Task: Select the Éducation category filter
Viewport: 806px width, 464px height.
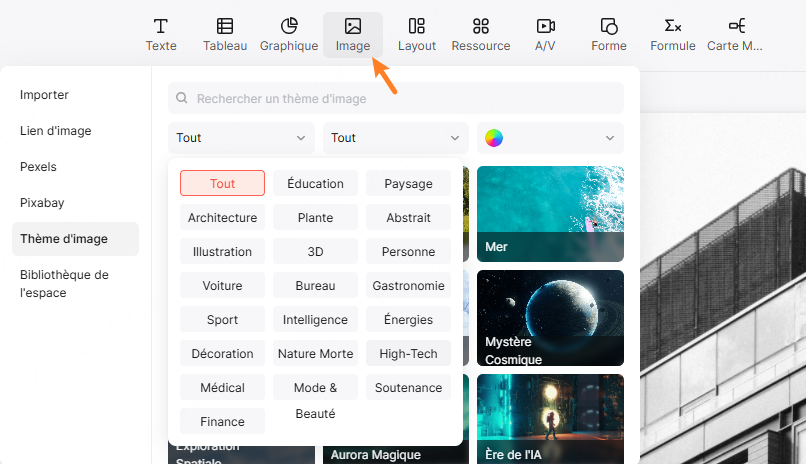Action: (315, 184)
